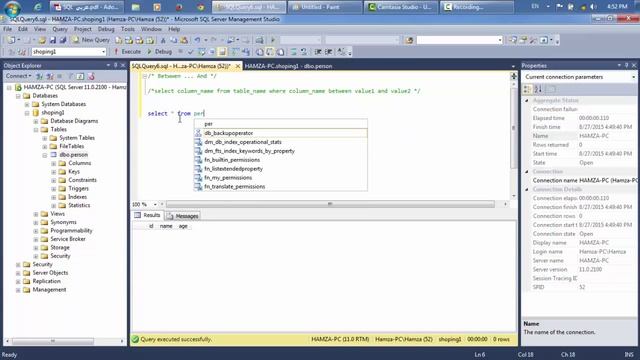Click Specify Values for Template Parameters icon
Image resolution: width=640 pixels, height=360 pixels.
[341, 52]
